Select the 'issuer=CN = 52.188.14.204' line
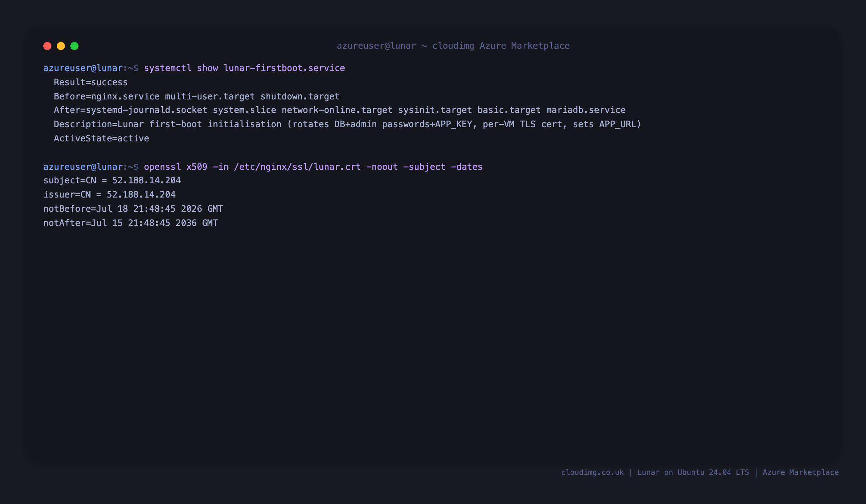Image resolution: width=866 pixels, height=504 pixels. coord(109,194)
